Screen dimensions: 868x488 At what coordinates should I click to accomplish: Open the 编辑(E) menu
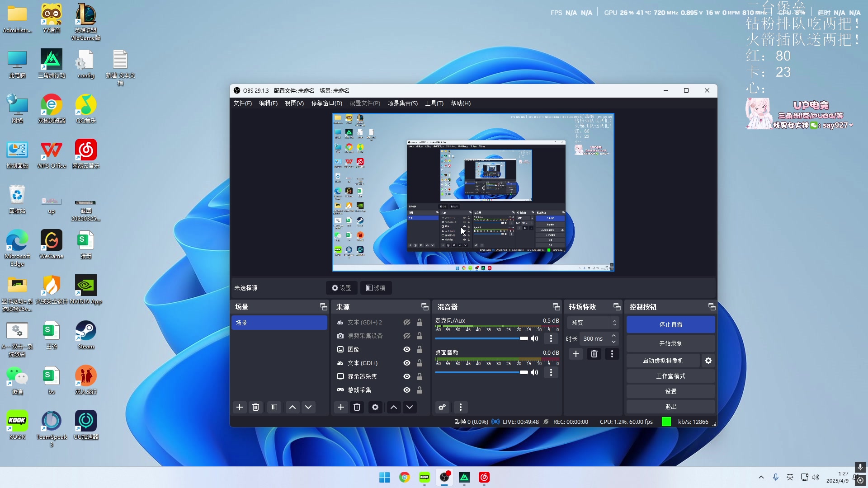pos(268,103)
